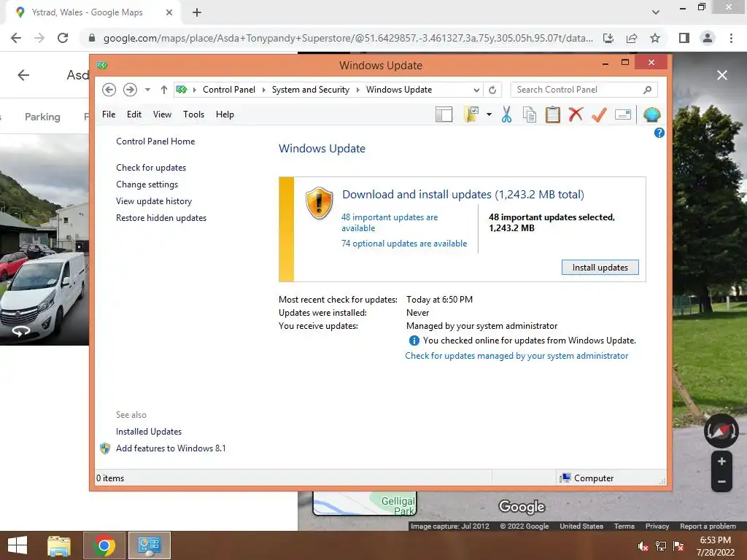This screenshot has height=560, width=747.
Task: Open the Help menu
Action: coord(225,114)
